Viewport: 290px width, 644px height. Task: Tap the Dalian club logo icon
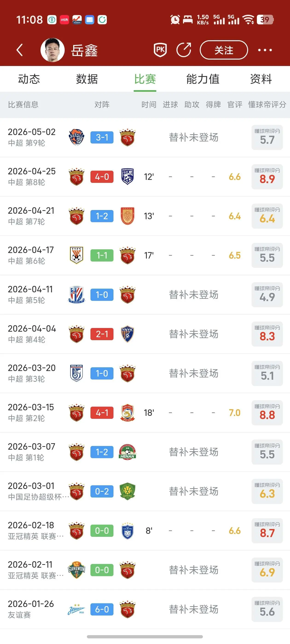76,373
